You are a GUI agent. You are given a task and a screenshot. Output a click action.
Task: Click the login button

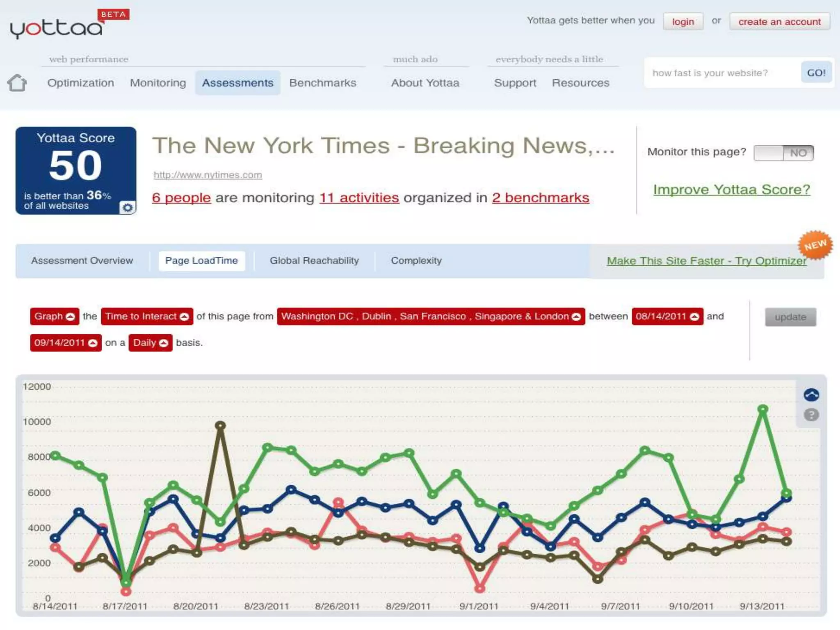683,22
